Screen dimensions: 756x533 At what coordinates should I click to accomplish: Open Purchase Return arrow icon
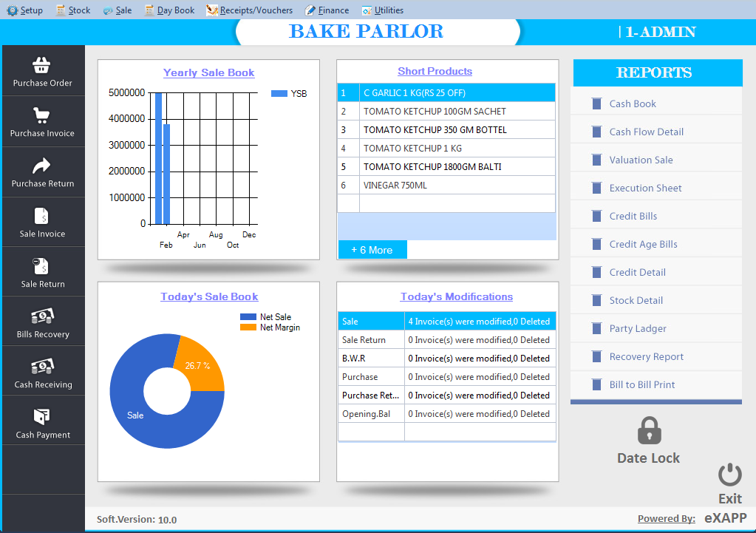pos(42,166)
